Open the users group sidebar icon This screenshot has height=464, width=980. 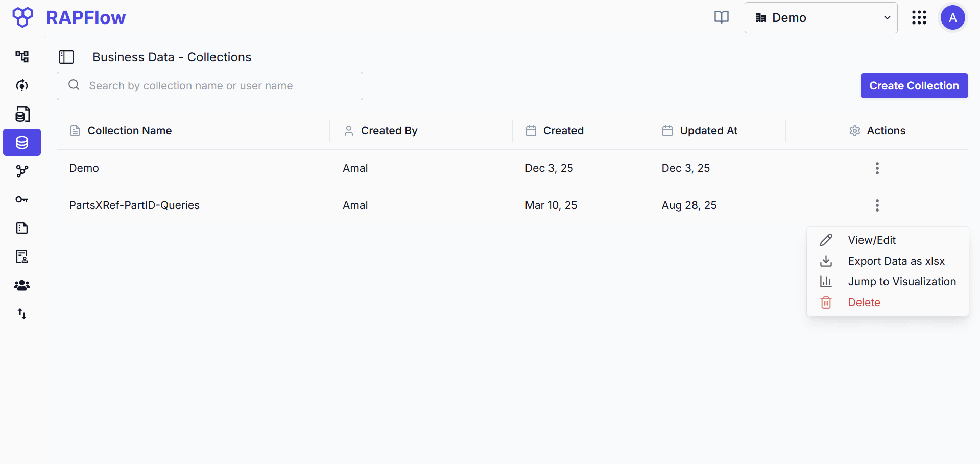tap(22, 285)
